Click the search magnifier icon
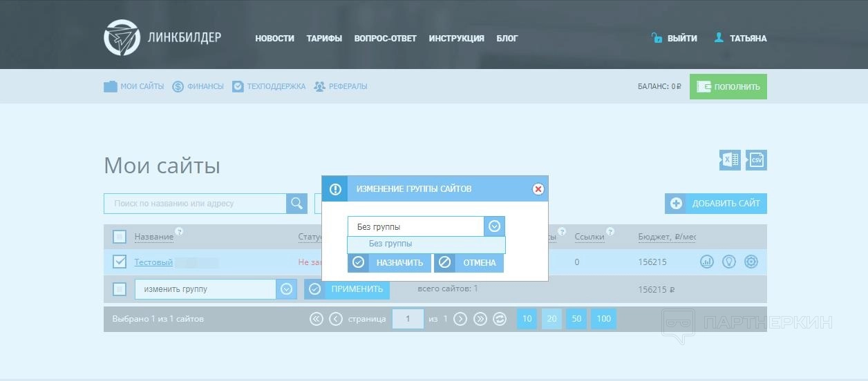 [297, 204]
